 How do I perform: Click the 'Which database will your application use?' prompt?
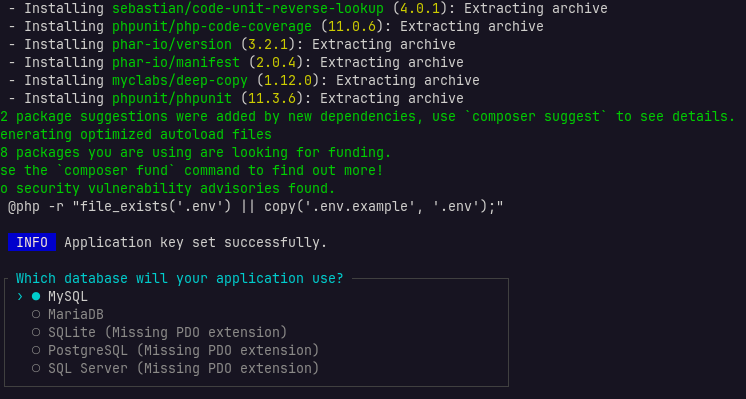[x=180, y=278]
